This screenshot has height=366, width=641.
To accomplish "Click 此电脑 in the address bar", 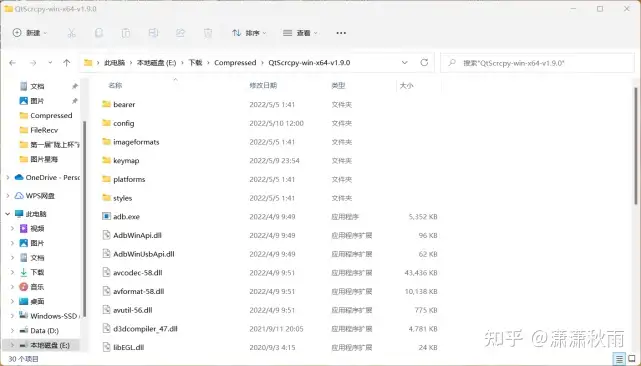I will 114,63.
